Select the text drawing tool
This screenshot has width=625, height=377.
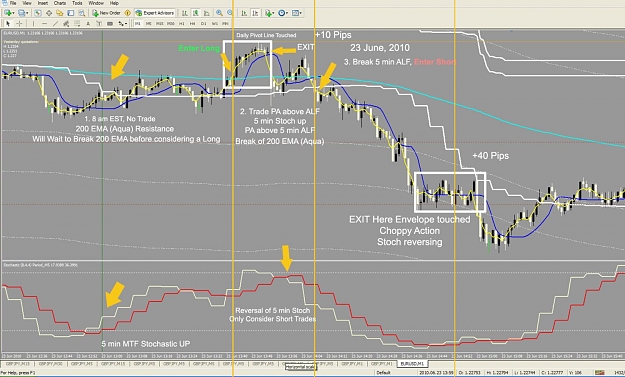(x=88, y=24)
